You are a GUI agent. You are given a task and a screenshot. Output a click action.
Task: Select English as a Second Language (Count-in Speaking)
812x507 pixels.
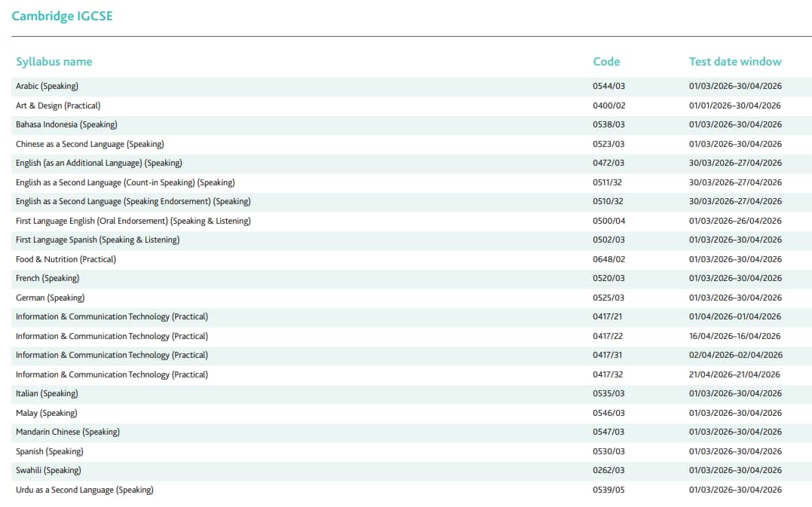coord(125,182)
